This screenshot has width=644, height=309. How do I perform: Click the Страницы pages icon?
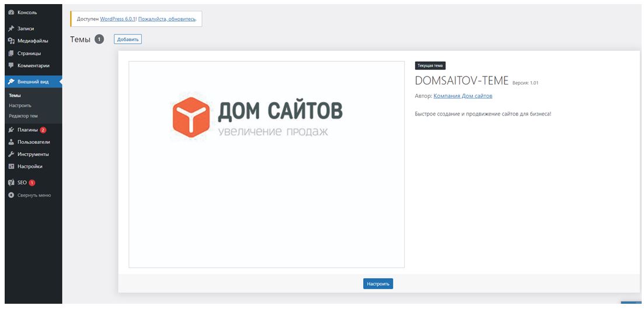click(x=11, y=53)
